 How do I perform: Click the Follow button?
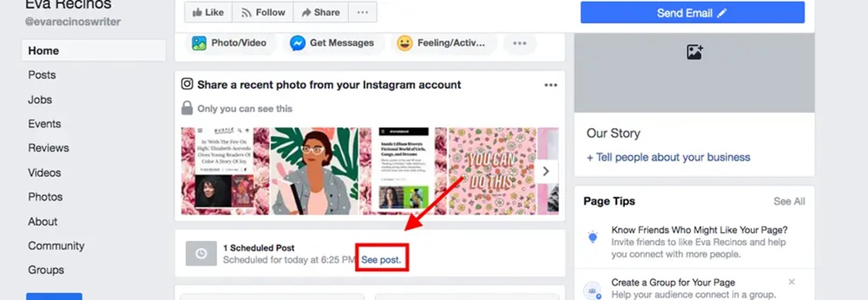(263, 12)
